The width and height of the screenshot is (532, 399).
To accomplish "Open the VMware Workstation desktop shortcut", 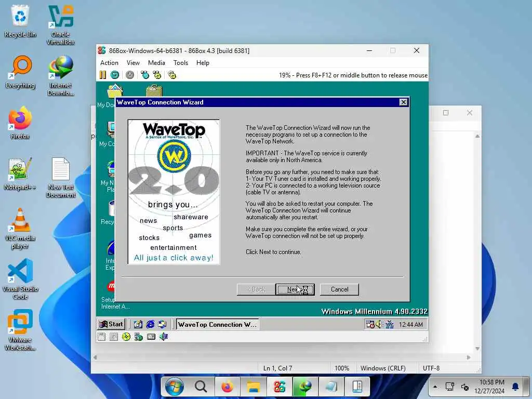I will [20, 330].
